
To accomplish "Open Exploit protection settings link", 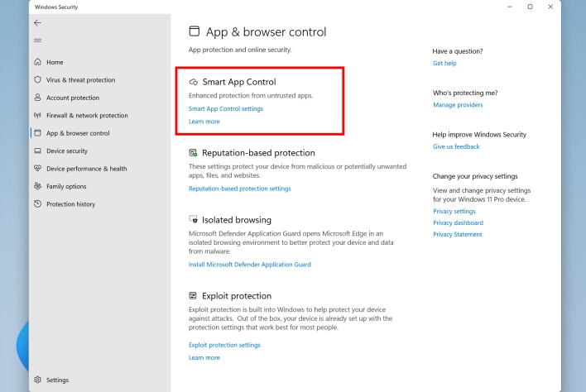I will click(224, 345).
